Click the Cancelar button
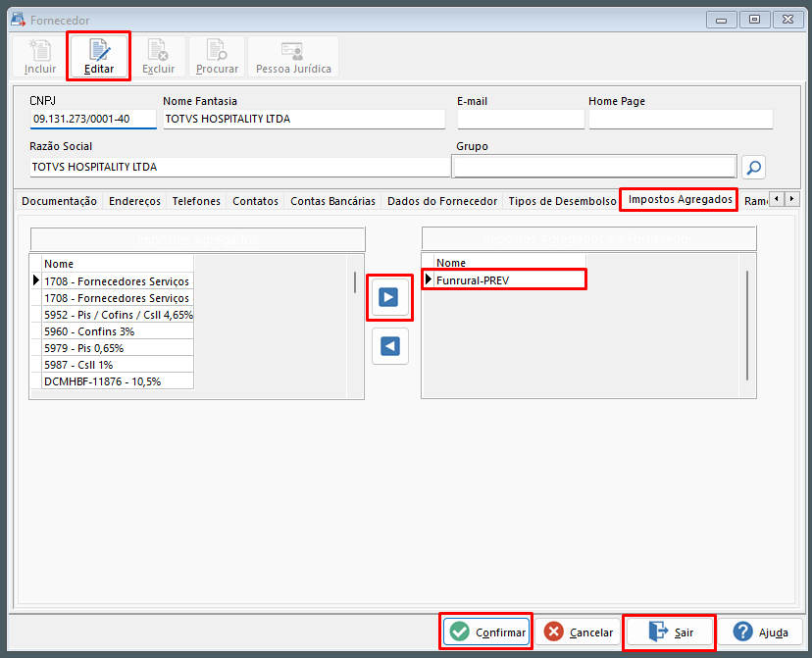 click(x=578, y=632)
